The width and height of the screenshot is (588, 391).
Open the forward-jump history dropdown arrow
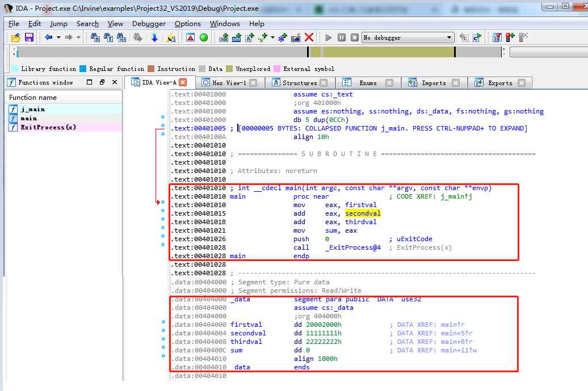78,37
